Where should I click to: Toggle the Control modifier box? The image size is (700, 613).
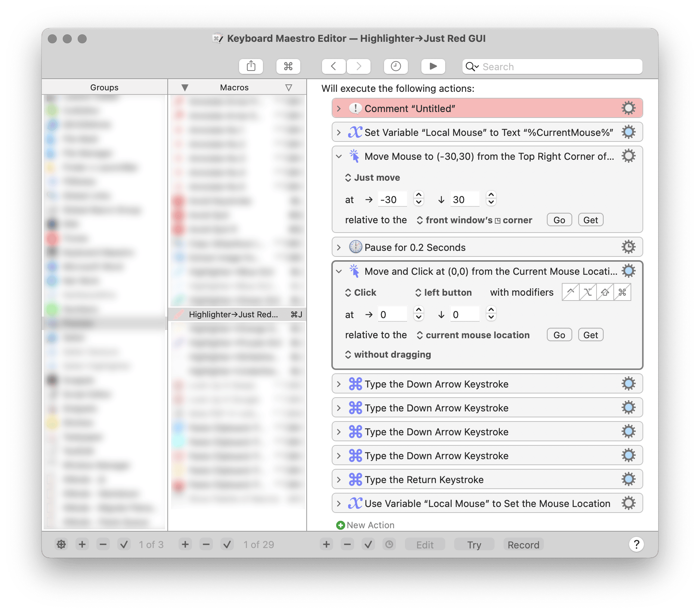(571, 292)
